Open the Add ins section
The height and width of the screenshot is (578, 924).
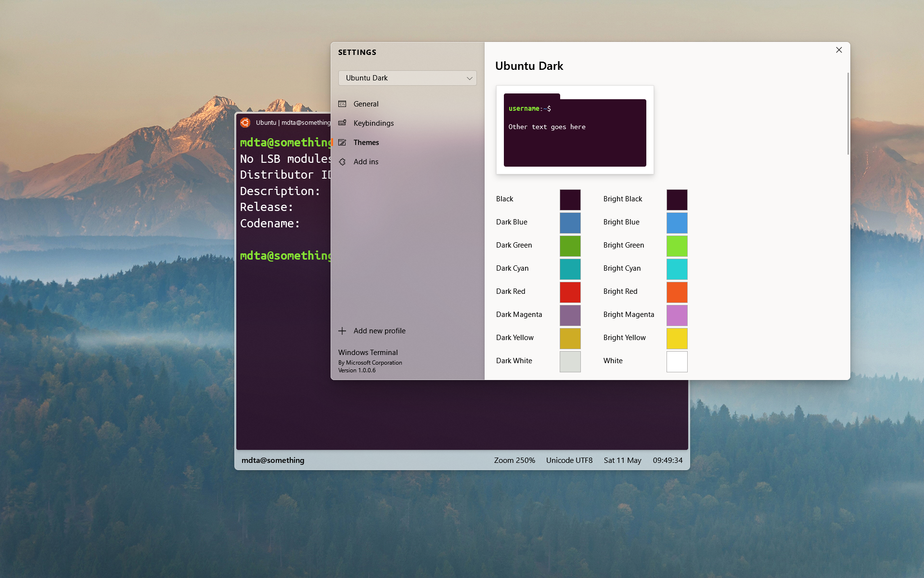[366, 162]
